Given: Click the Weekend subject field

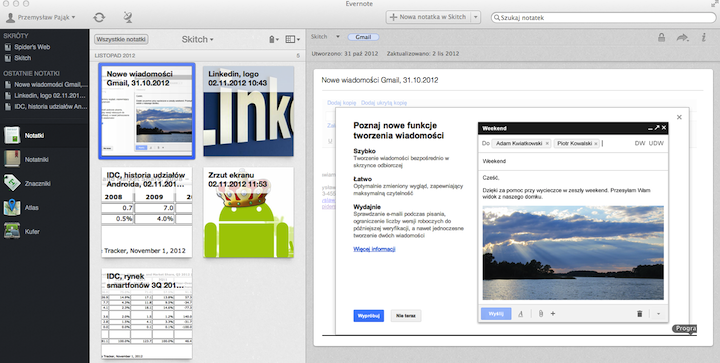Looking at the screenshot, I should pos(573,161).
